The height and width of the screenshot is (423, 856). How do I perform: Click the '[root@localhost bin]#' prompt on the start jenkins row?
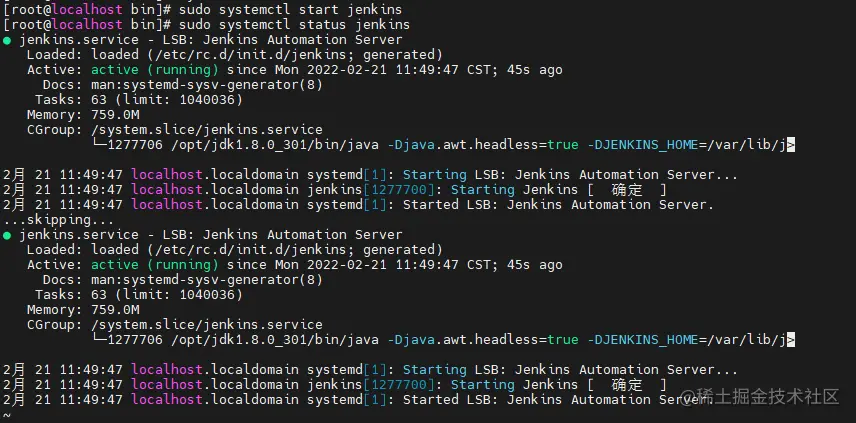(88, 9)
